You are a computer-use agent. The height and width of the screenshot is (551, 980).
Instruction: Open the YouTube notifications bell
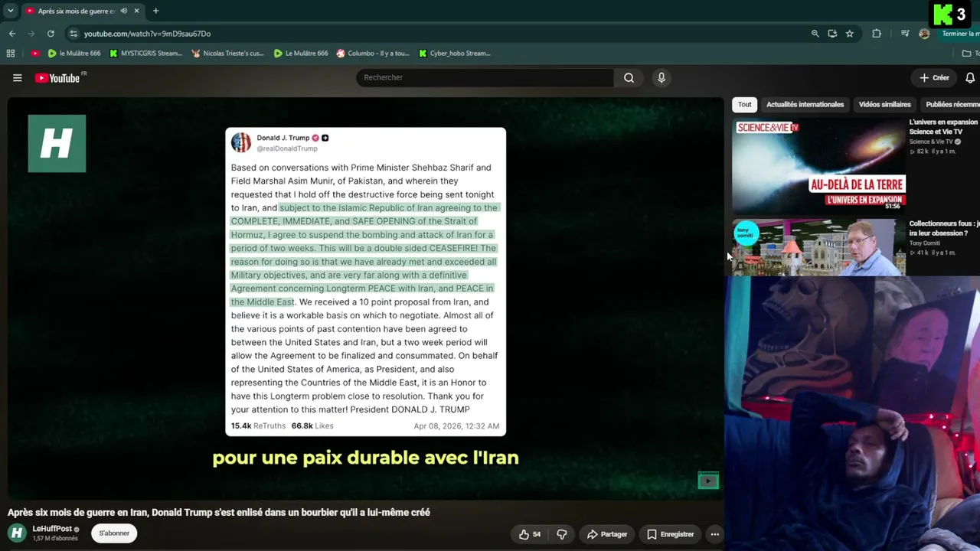coord(970,77)
